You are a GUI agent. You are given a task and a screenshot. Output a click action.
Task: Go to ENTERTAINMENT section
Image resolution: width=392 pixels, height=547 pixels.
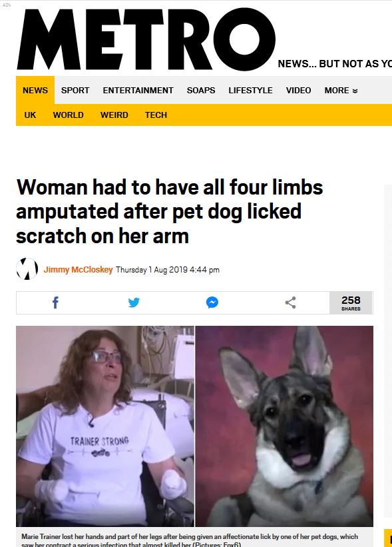coord(138,91)
